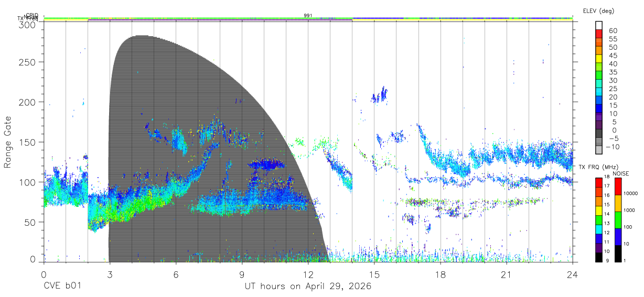Click the 'ELEV (deg)' colorbar title
Image resolution: width=644 pixels, height=297 pixels.
coord(598,10)
